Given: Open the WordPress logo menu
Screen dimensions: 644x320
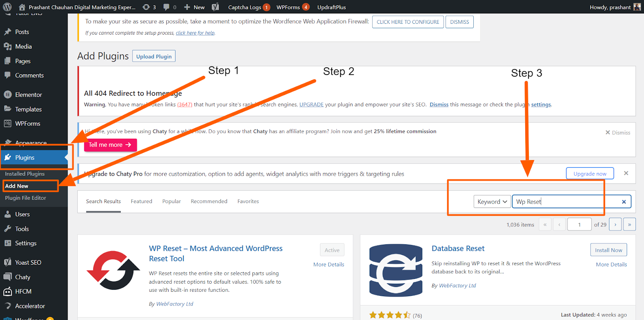Looking at the screenshot, I should coord(7,7).
